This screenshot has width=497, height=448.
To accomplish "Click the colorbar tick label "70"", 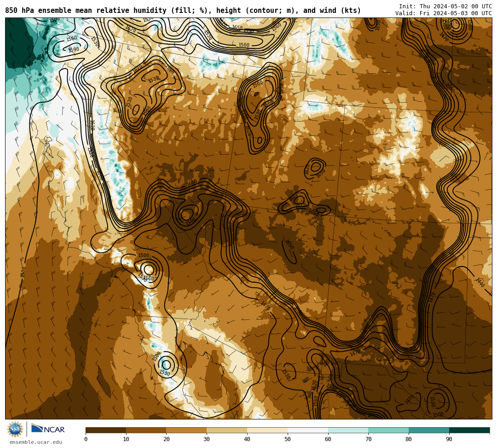I will [368, 439].
